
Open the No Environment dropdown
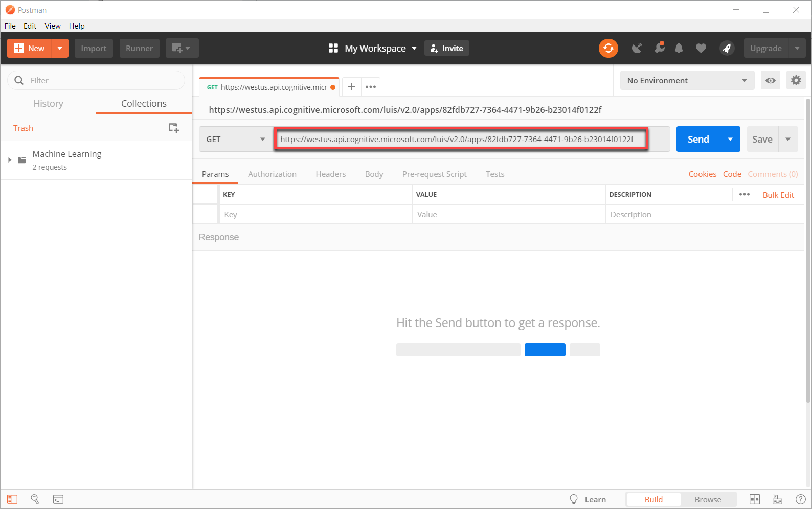click(687, 80)
